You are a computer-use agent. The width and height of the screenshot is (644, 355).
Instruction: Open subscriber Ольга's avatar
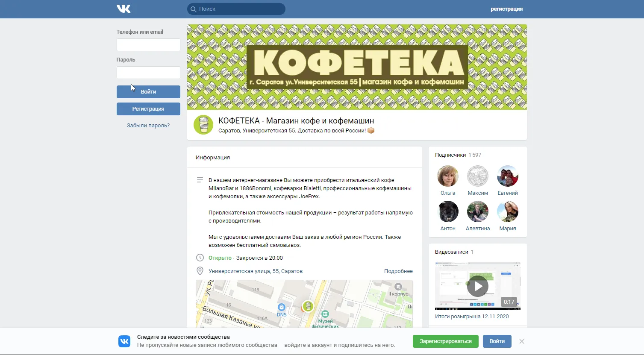click(x=448, y=176)
